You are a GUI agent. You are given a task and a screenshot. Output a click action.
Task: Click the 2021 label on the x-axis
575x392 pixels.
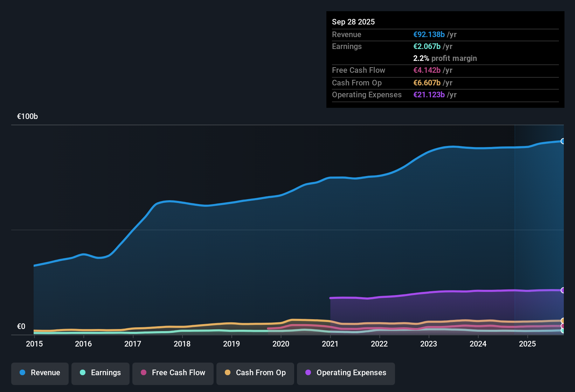(x=331, y=344)
